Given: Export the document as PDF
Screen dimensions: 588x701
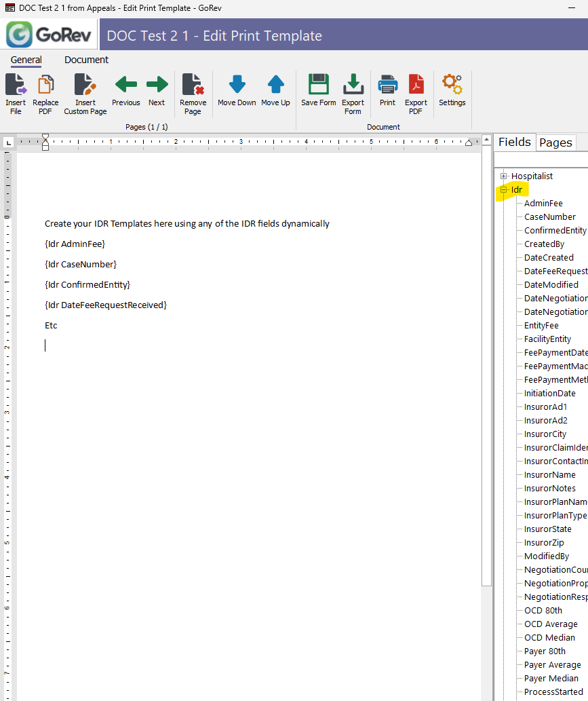Looking at the screenshot, I should tap(416, 86).
